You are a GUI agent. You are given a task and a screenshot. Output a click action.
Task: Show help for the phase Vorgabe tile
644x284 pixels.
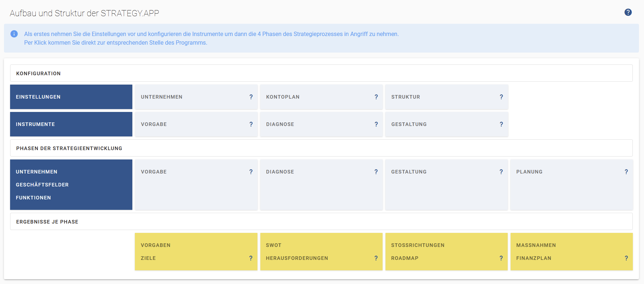pos(251,172)
